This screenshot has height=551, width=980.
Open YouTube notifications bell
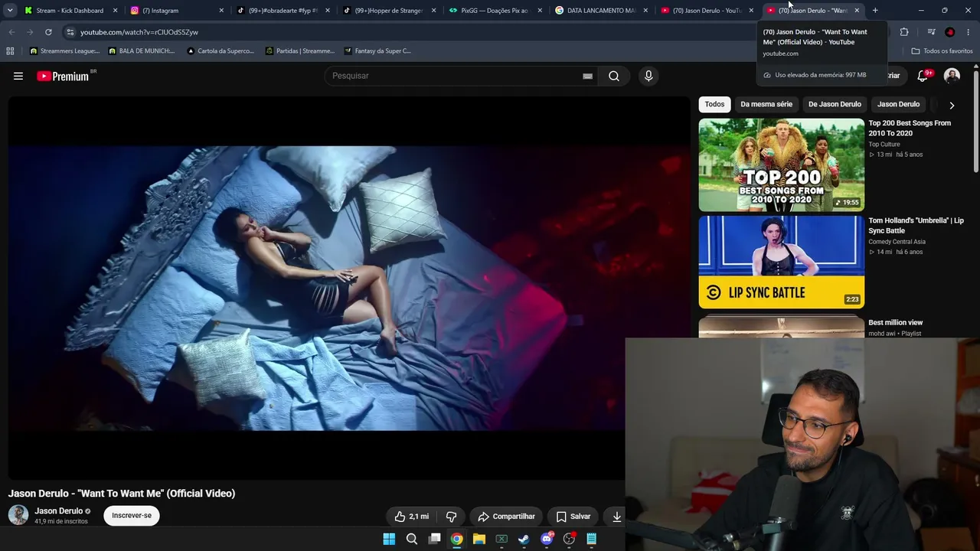coord(923,75)
